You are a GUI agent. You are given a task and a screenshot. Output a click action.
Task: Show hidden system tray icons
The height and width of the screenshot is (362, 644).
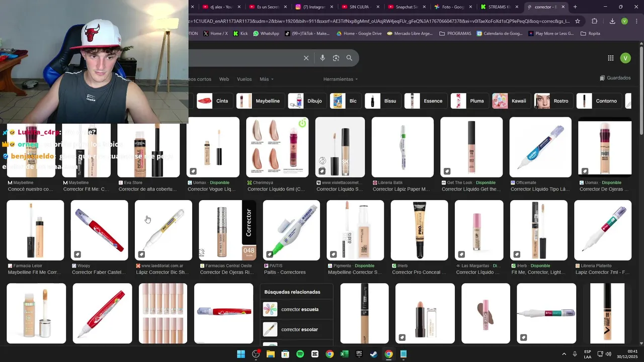coord(563,354)
